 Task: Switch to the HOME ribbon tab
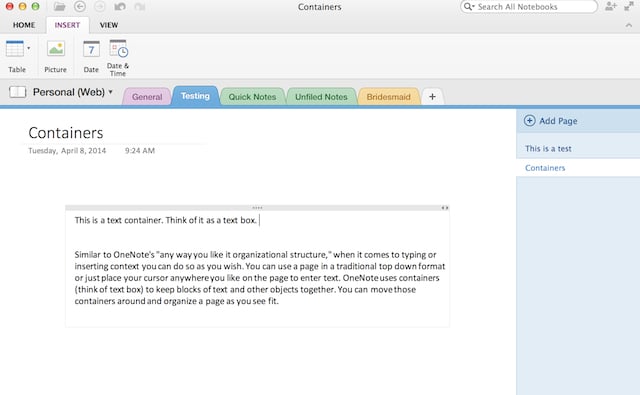24,25
